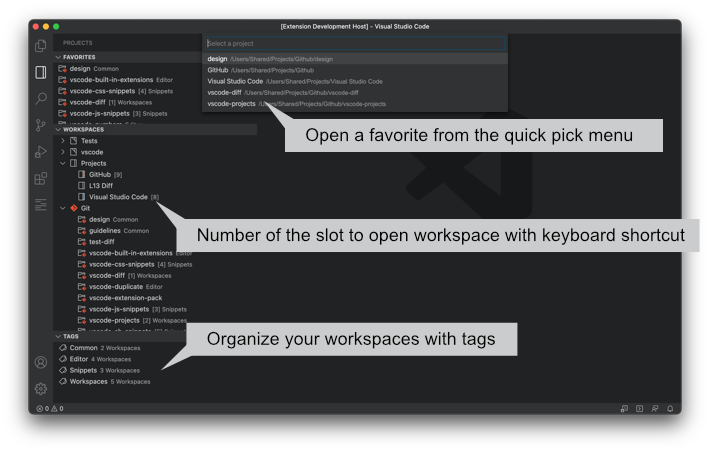This screenshot has width=710, height=453.
Task: Open the Extensions view in activity bar
Action: [x=41, y=178]
